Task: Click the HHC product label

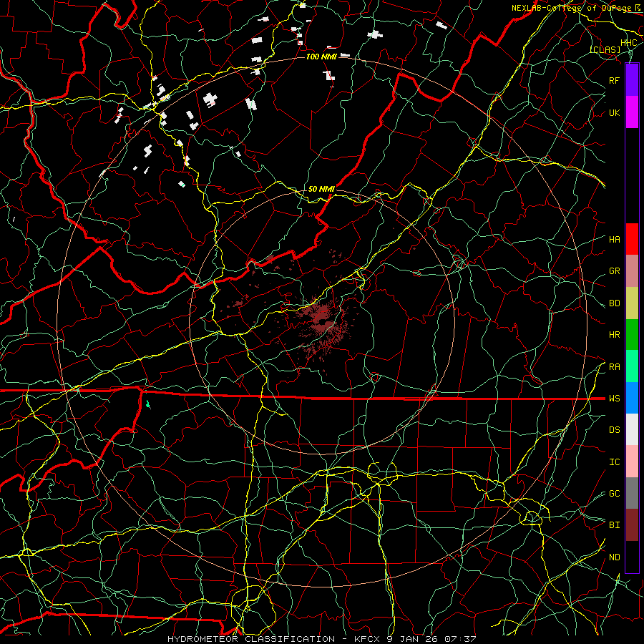Action: pos(628,43)
